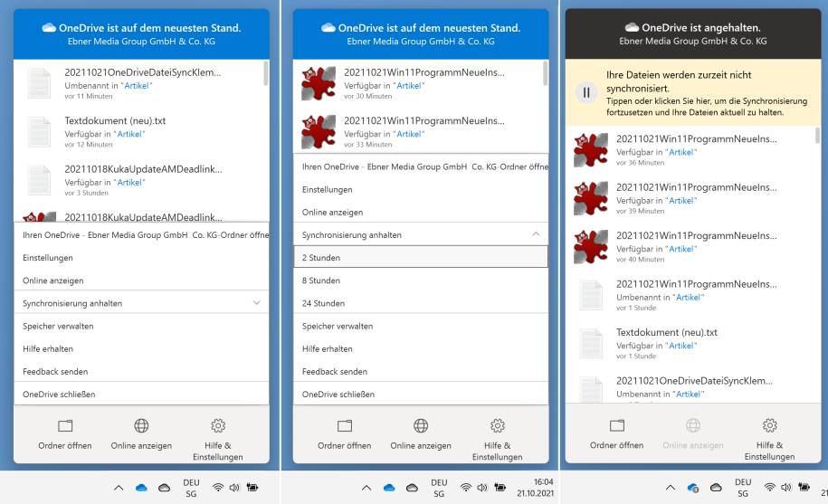This screenshot has height=504, width=828.
Task: Pause syncing for 2 Stunden
Action: [x=421, y=258]
